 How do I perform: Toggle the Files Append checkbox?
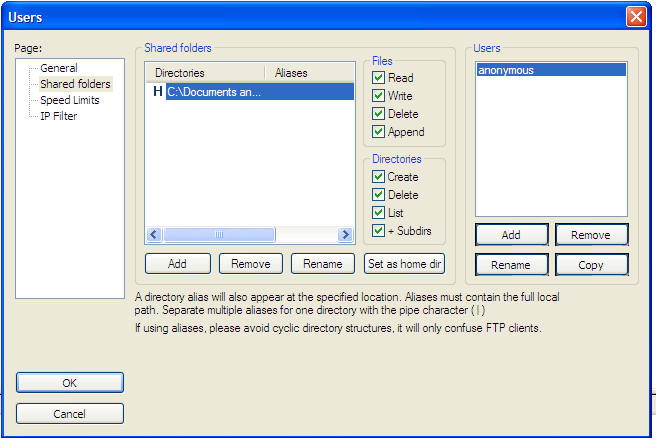coord(378,132)
